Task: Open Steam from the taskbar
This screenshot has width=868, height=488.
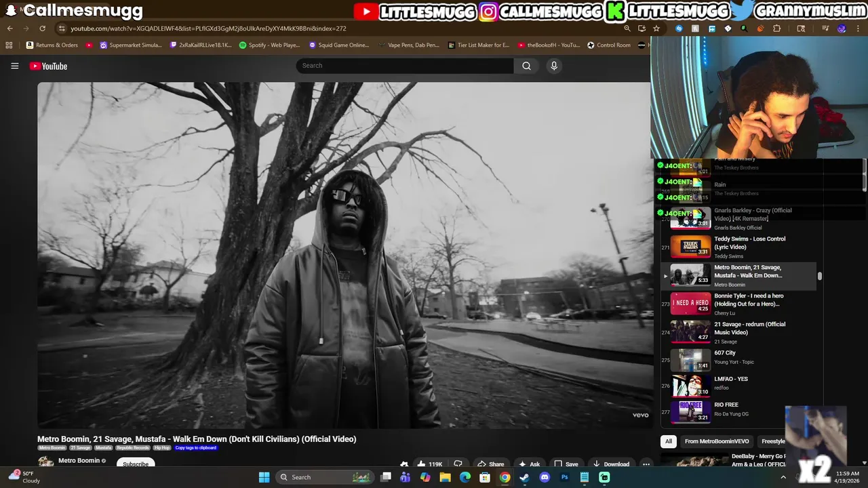Action: pos(524,477)
